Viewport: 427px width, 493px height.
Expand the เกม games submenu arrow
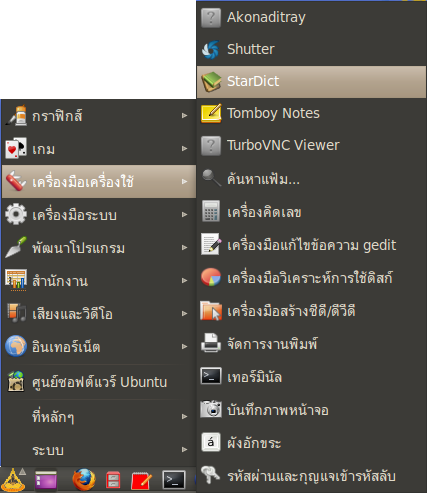click(x=184, y=148)
